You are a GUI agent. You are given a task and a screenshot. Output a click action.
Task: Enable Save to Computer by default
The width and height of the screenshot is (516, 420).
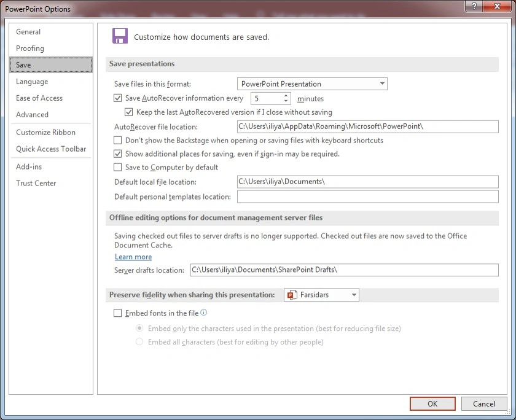point(119,167)
